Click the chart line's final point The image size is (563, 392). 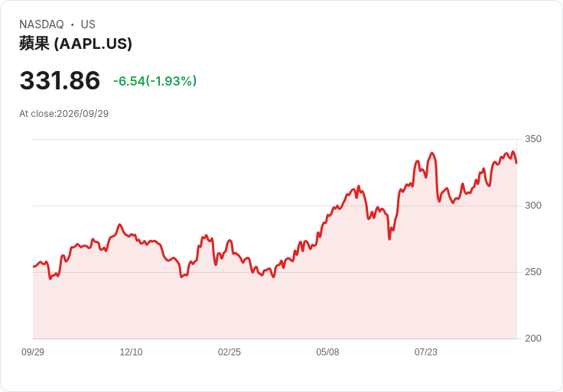click(516, 164)
